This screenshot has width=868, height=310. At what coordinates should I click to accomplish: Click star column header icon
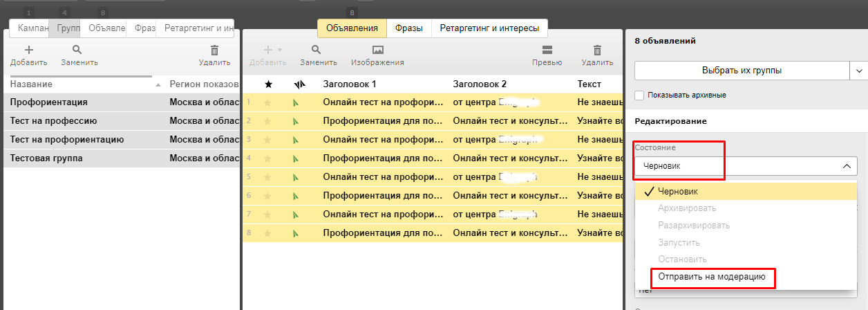tap(269, 84)
